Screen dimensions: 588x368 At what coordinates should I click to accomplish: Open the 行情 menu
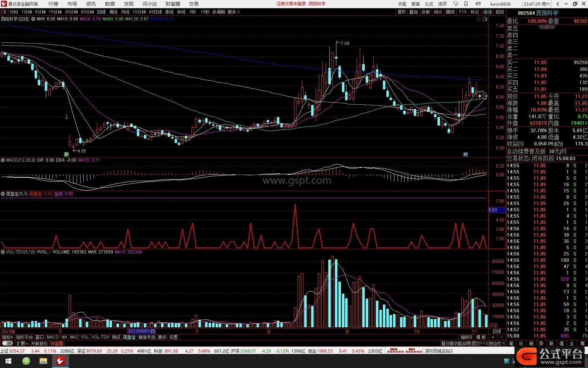point(53,4)
